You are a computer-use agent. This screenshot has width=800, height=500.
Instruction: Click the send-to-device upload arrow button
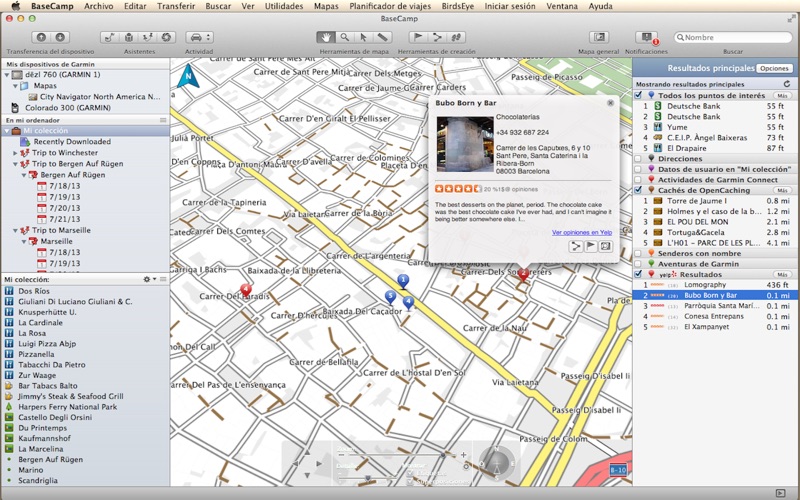pyautogui.click(x=41, y=37)
